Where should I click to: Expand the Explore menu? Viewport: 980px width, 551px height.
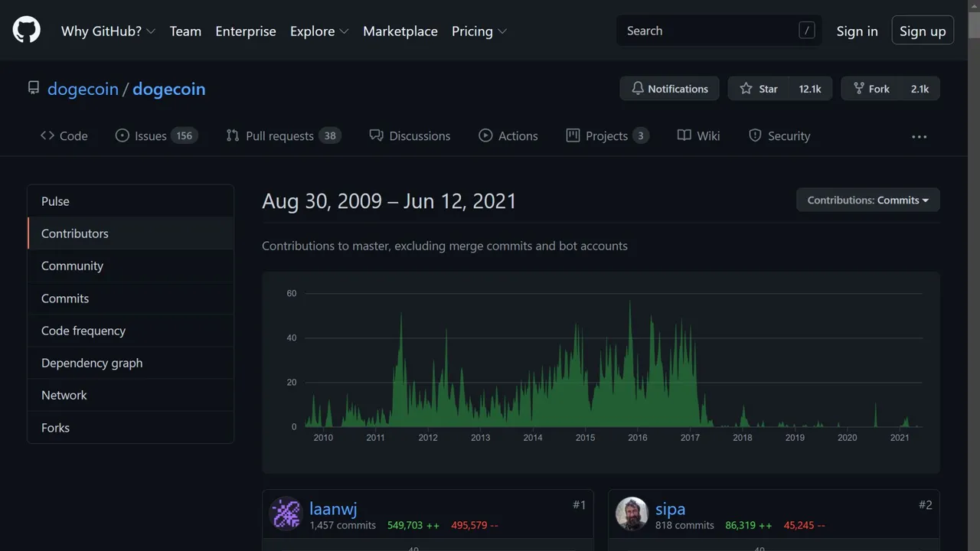319,31
